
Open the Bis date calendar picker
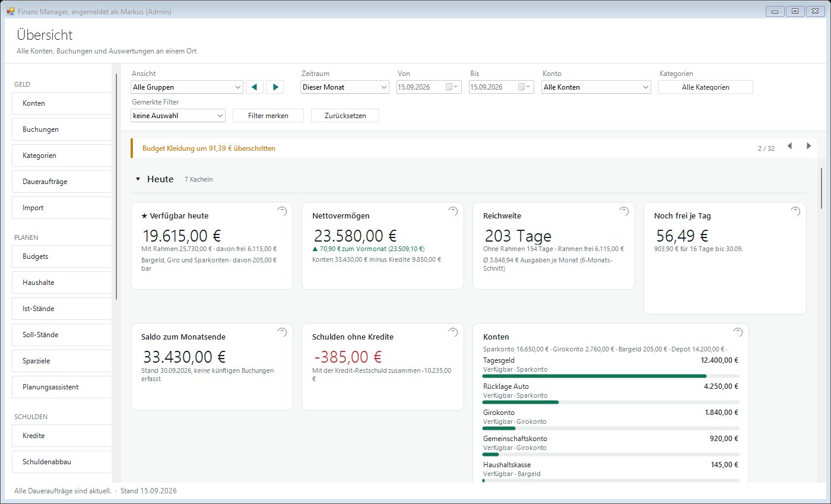point(524,87)
